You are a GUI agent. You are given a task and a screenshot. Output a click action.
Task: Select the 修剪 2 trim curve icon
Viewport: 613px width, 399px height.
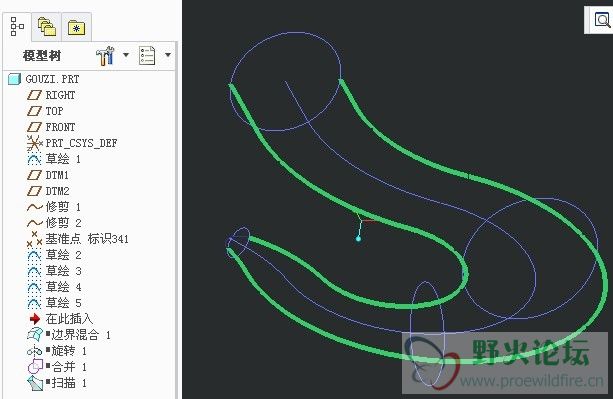click(x=34, y=223)
